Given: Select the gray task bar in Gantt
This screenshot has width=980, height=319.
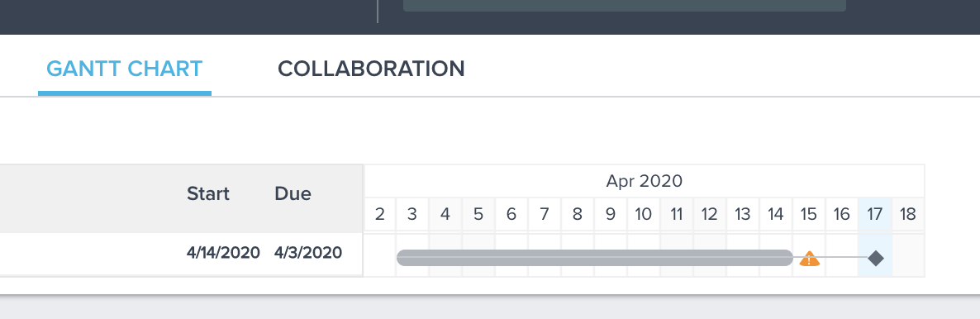Looking at the screenshot, I should 595,258.
